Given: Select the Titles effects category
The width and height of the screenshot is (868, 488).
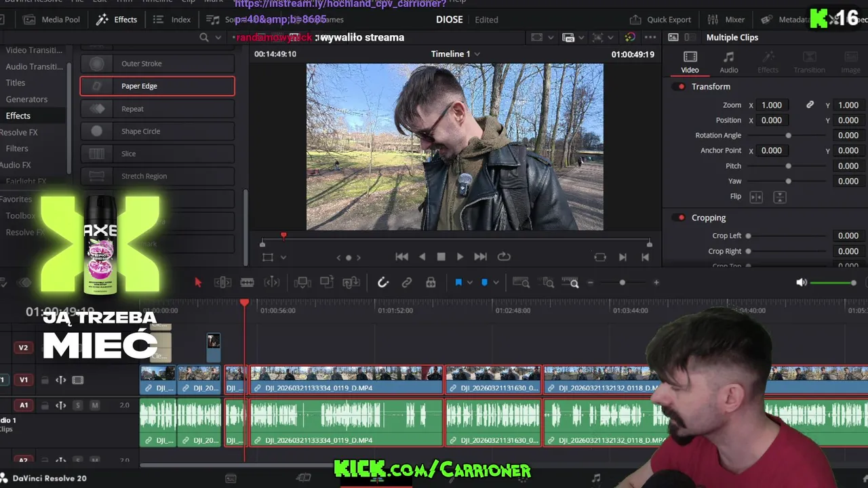Looking at the screenshot, I should [x=16, y=83].
